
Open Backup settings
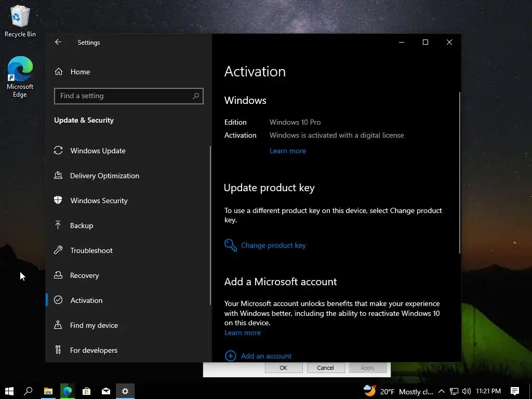tap(82, 225)
